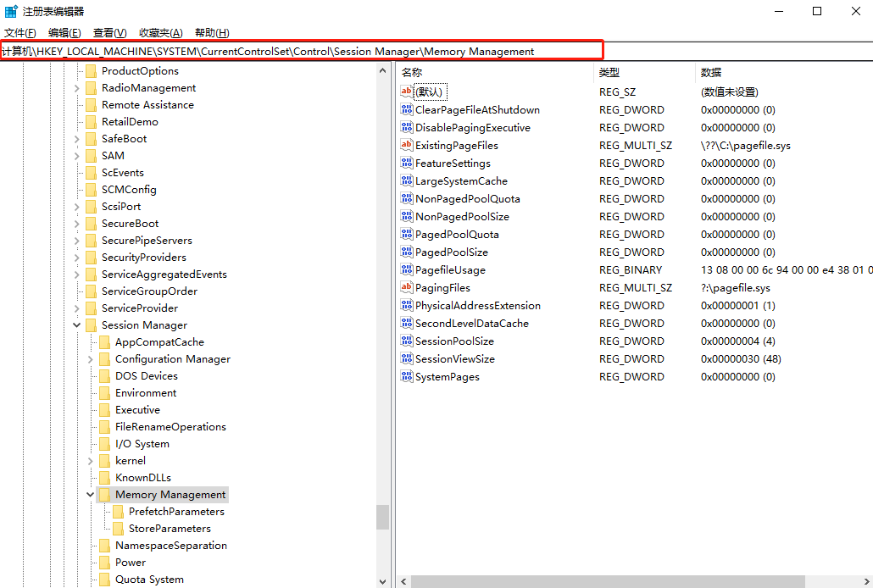
Task: Click the 类型 column header
Action: [x=609, y=73]
